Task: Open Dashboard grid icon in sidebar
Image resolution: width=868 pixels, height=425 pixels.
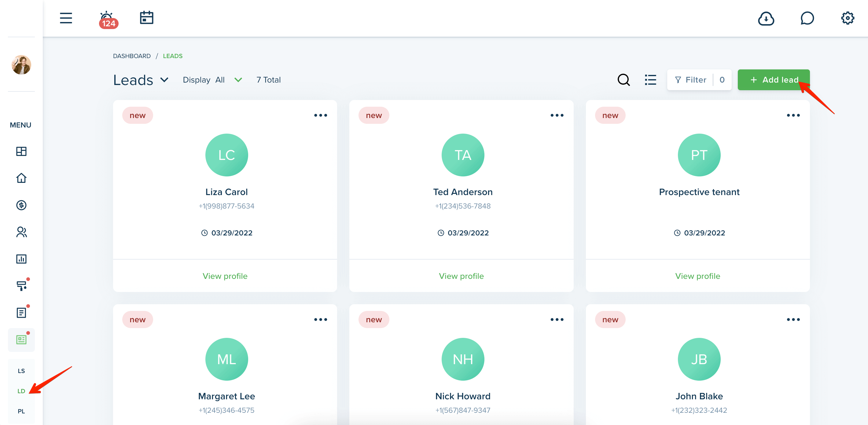Action: [x=21, y=151]
